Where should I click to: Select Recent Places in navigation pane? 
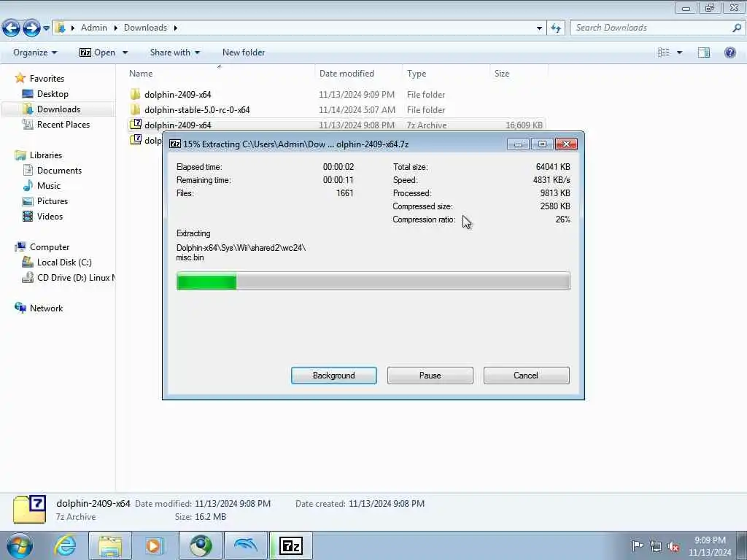[63, 124]
